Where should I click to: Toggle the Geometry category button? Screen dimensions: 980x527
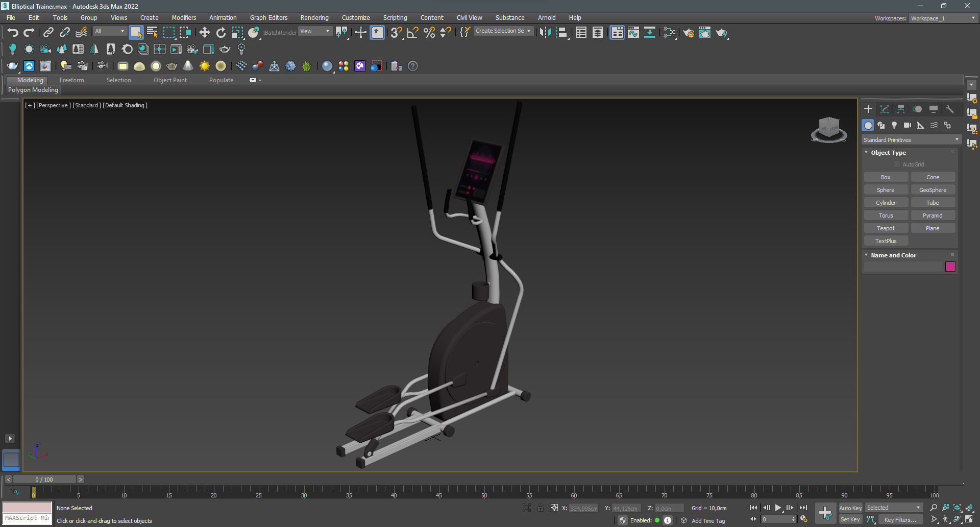click(868, 125)
